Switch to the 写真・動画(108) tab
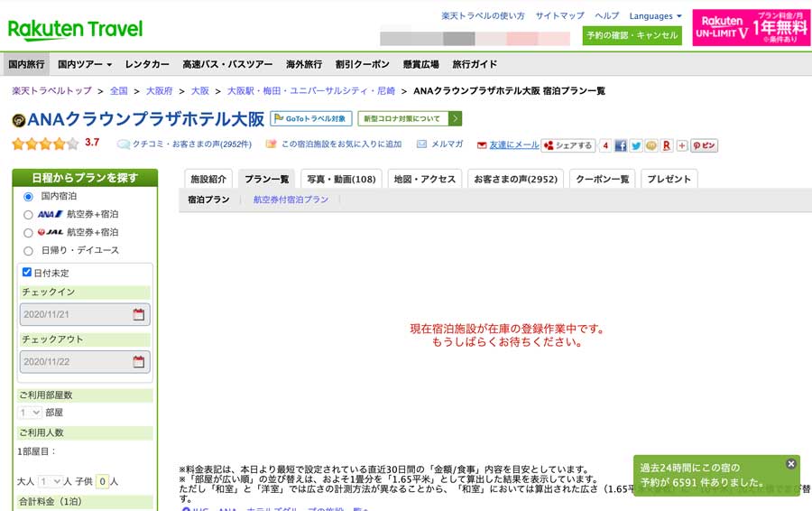The height and width of the screenshot is (511, 812). 341,179
